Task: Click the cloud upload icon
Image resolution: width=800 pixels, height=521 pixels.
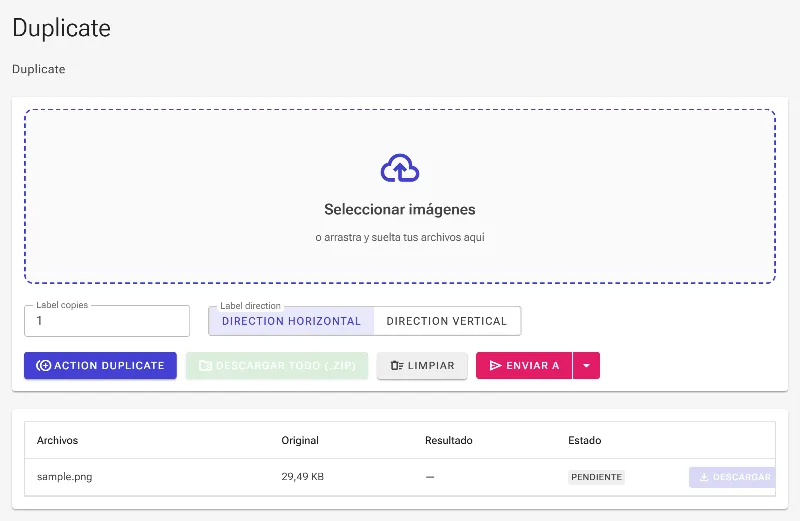Action: click(x=400, y=168)
